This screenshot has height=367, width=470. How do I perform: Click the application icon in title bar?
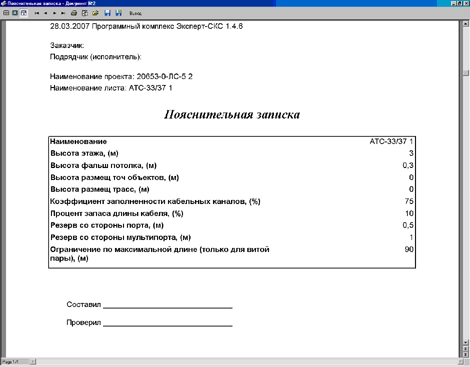pyautogui.click(x=4, y=3)
